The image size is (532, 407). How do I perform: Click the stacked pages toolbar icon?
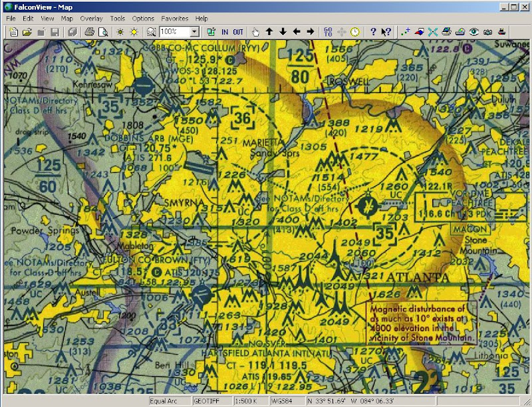[x=72, y=32]
